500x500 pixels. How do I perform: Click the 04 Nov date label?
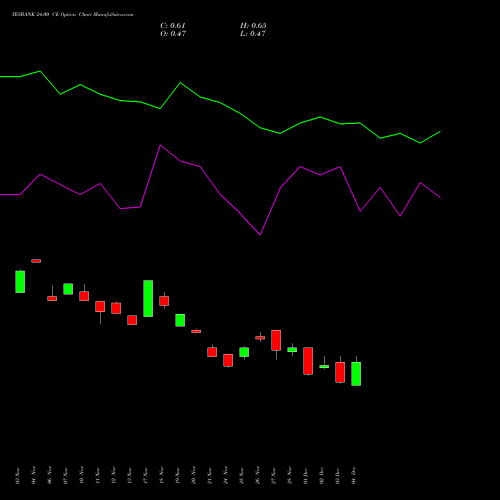pos(34,476)
